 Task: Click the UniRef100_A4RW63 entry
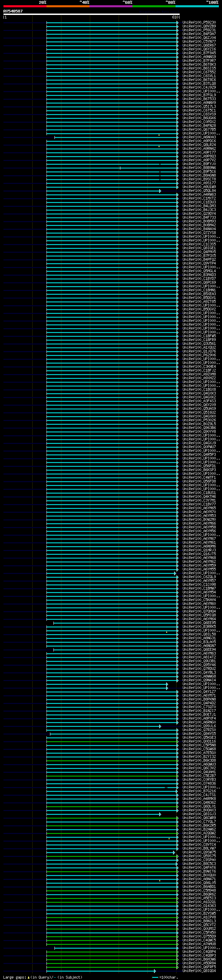click(x=199, y=194)
